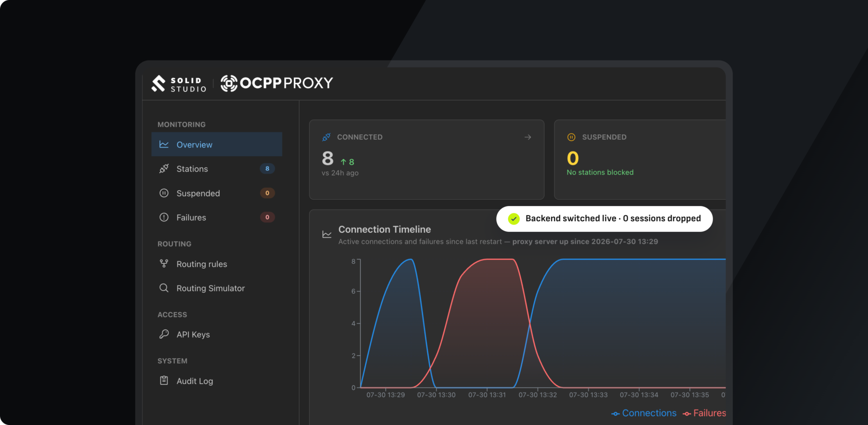This screenshot has height=425, width=868.
Task: Click the Stations plug icon
Action: (164, 169)
